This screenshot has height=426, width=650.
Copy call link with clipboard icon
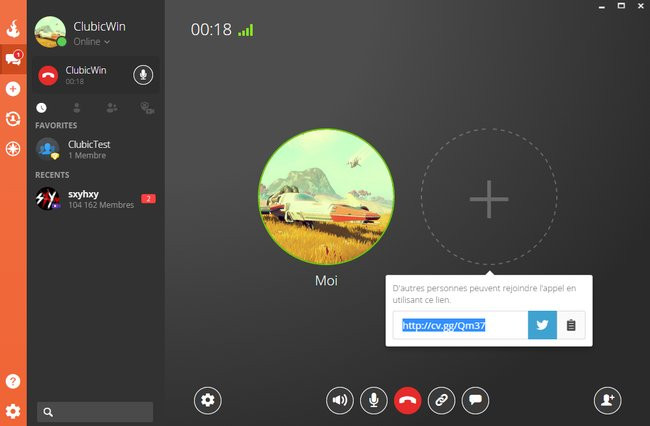pyautogui.click(x=571, y=325)
